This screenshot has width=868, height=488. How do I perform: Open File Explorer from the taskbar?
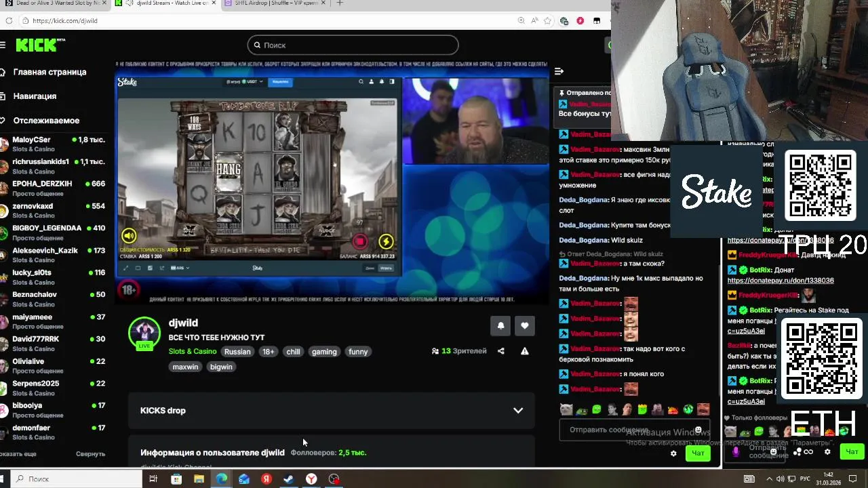(x=199, y=479)
